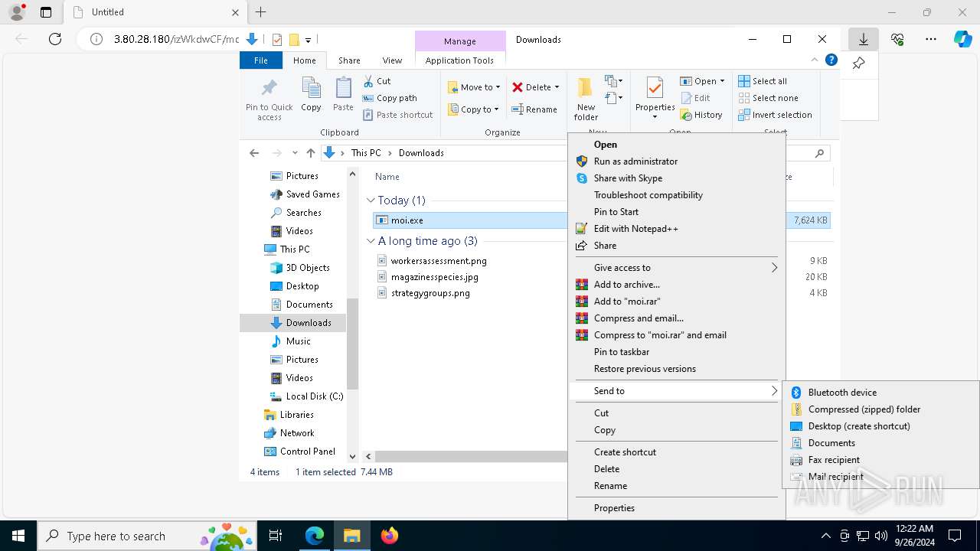Screen dimensions: 980x551
Task: Switch to the View ribbon tab
Action: click(392, 60)
